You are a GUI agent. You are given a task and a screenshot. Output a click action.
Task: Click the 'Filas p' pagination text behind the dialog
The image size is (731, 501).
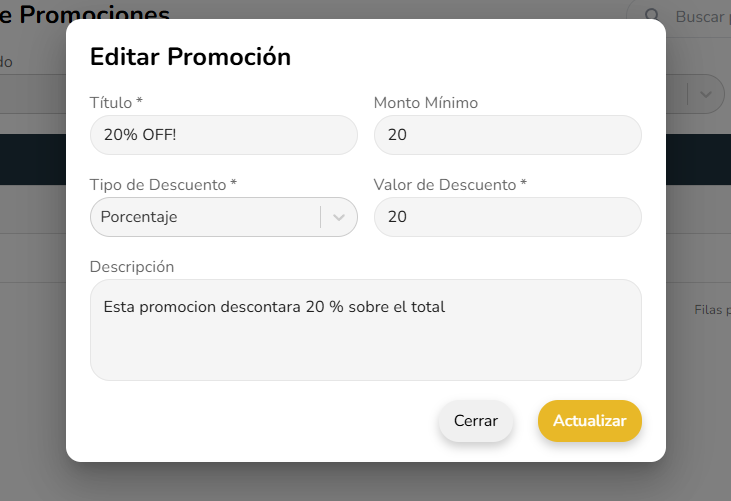point(712,310)
